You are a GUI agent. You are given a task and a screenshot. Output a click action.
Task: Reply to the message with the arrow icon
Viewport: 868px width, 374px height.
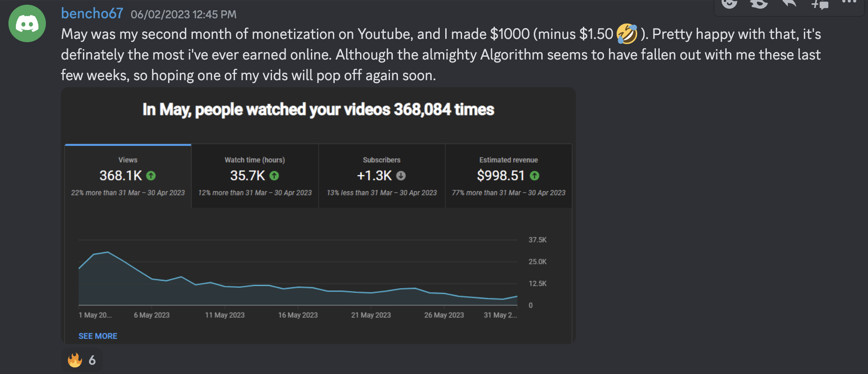point(789,4)
